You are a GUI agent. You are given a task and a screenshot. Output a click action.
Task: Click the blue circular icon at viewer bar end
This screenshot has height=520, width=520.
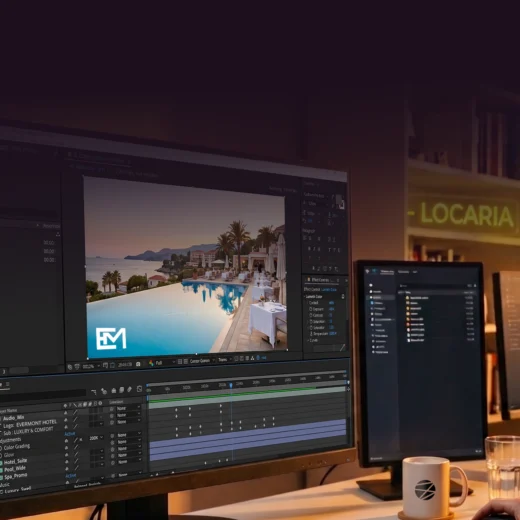[258, 358]
